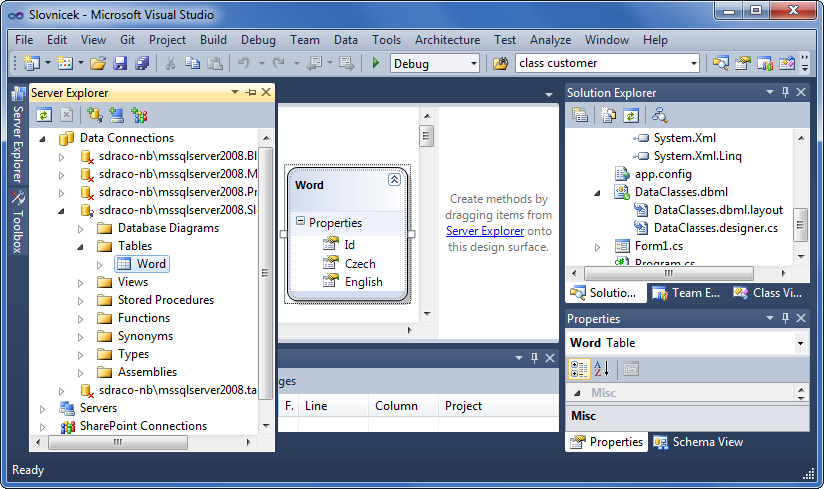
Task: Collapse the Word entity class shape
Action: [x=394, y=180]
